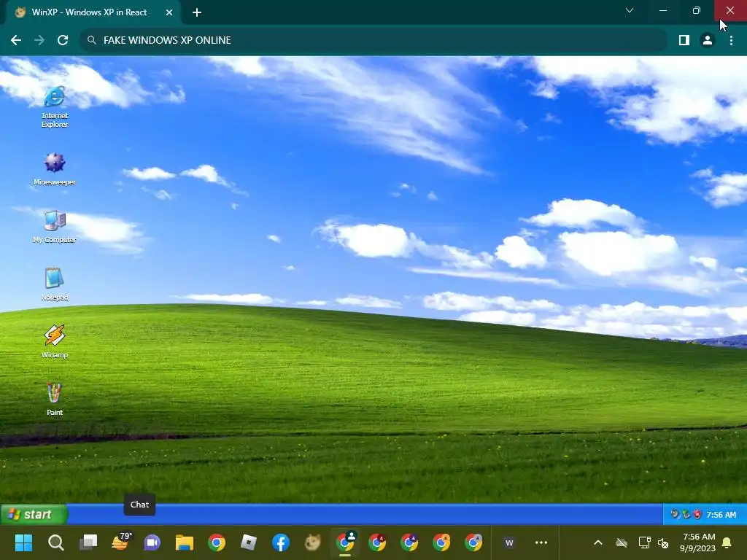Click the crossed-out cloud tray icon

622,542
